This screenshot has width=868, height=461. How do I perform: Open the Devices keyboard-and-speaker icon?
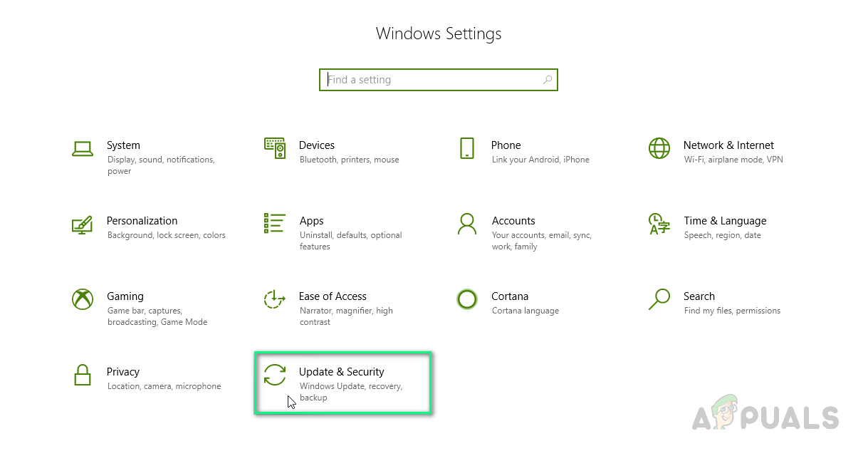[x=275, y=148]
